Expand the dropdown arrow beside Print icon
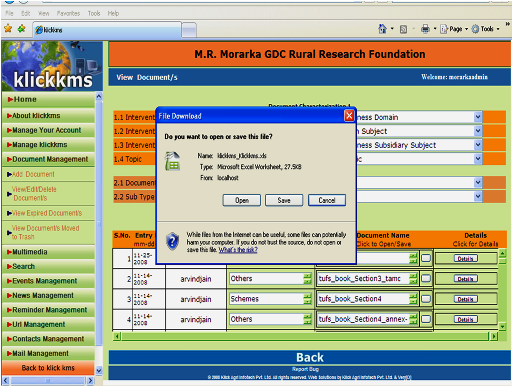512x386 pixels. pyautogui.click(x=435, y=29)
